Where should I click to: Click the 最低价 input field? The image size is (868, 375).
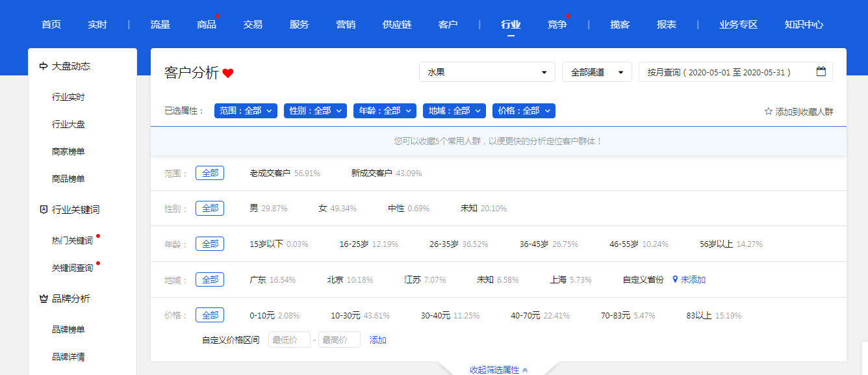click(289, 340)
